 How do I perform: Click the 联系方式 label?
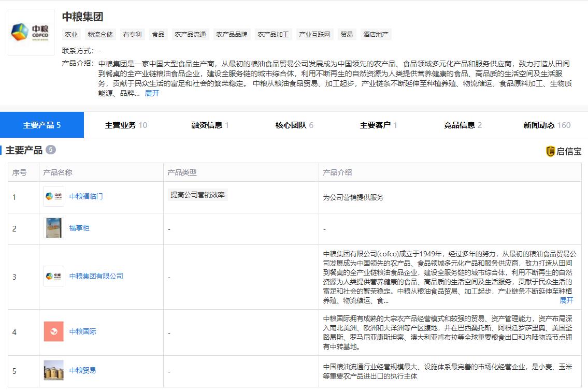pos(78,51)
